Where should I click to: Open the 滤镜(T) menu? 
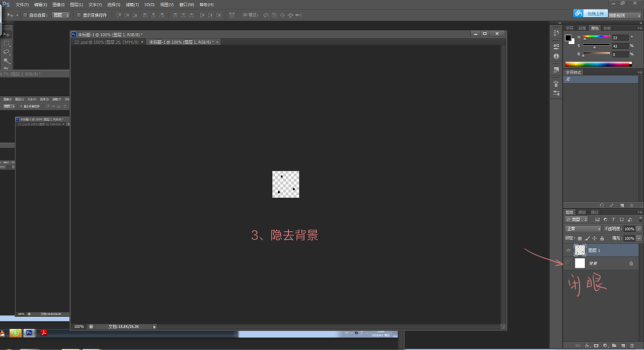[x=132, y=5]
